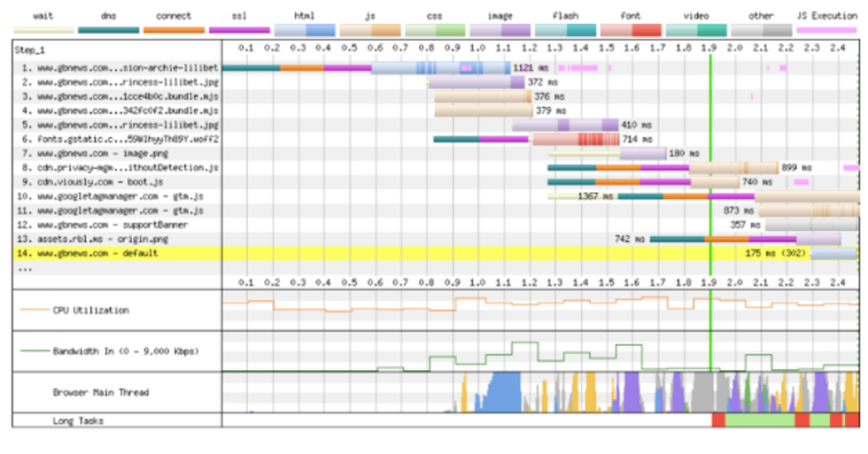Expand the ellipsis row below request 14
This screenshot has height=454, width=868.
pyautogui.click(x=25, y=267)
